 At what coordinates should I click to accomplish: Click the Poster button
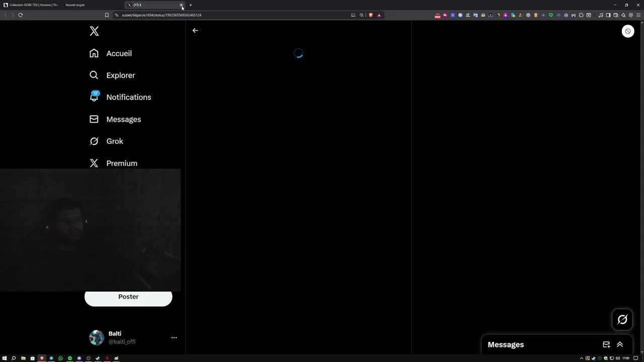[x=128, y=297]
